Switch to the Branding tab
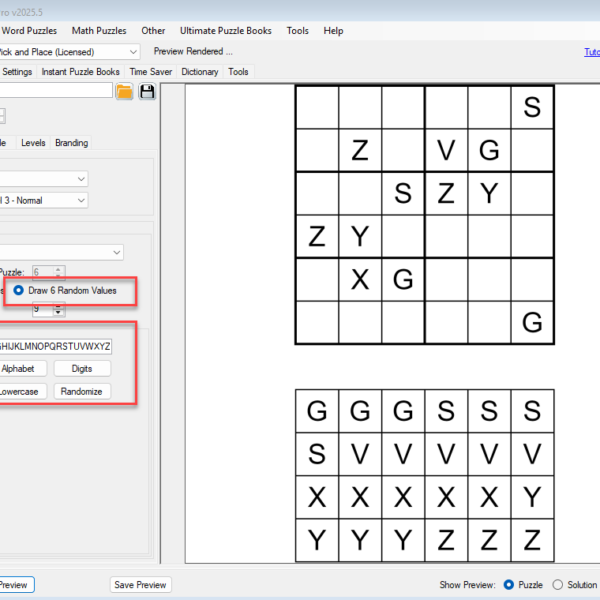The image size is (600, 600). tap(71, 143)
